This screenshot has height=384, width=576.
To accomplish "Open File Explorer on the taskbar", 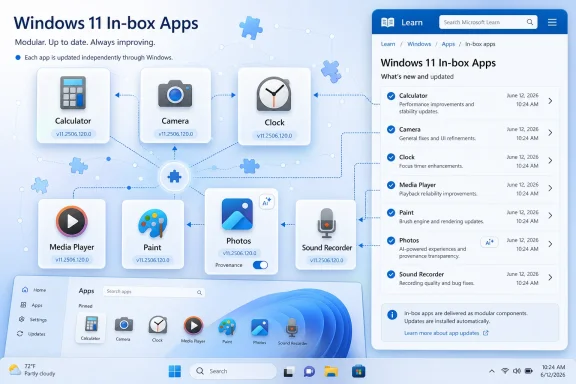I will [x=331, y=372].
